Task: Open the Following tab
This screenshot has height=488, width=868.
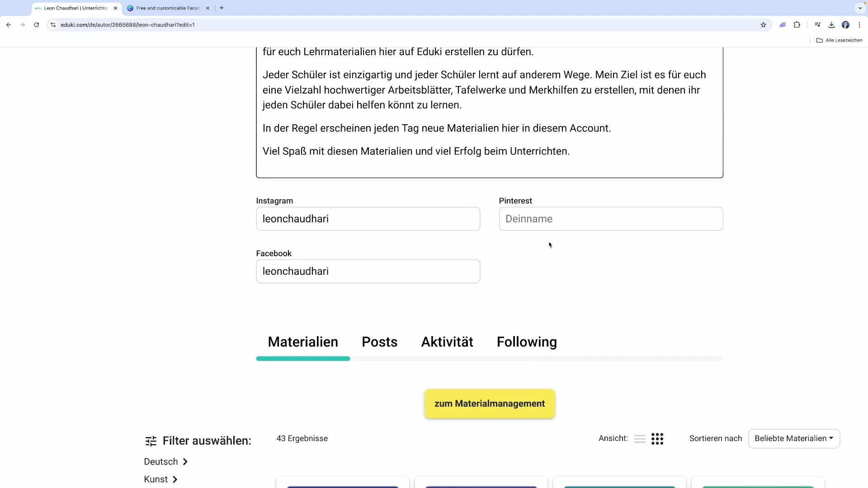Action: (x=527, y=342)
